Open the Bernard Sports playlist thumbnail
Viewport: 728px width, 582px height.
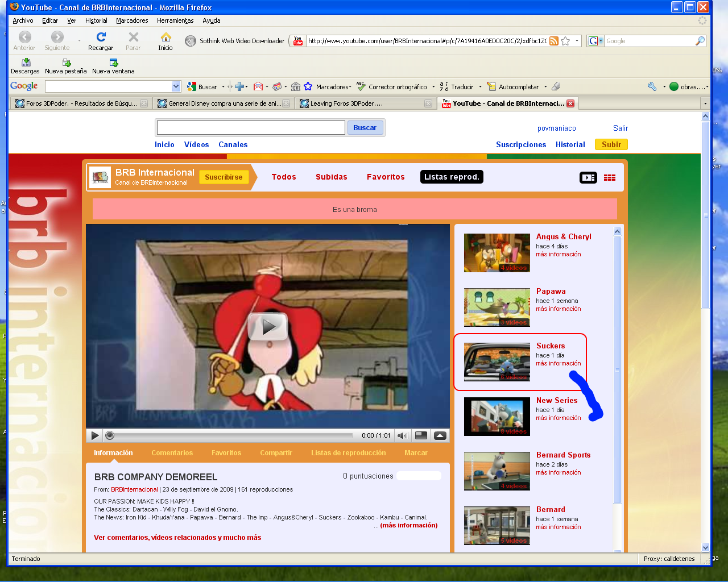point(497,471)
